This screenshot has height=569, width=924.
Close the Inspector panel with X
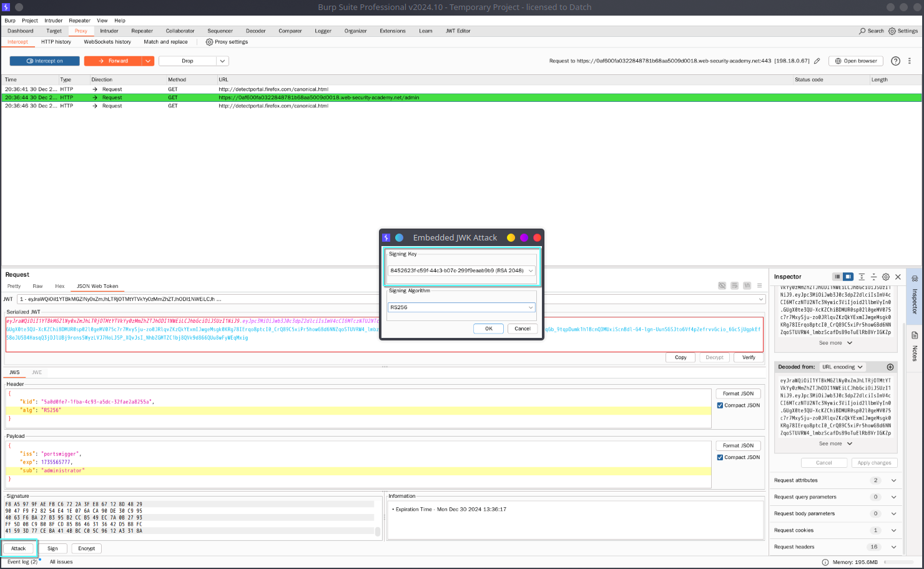(898, 277)
